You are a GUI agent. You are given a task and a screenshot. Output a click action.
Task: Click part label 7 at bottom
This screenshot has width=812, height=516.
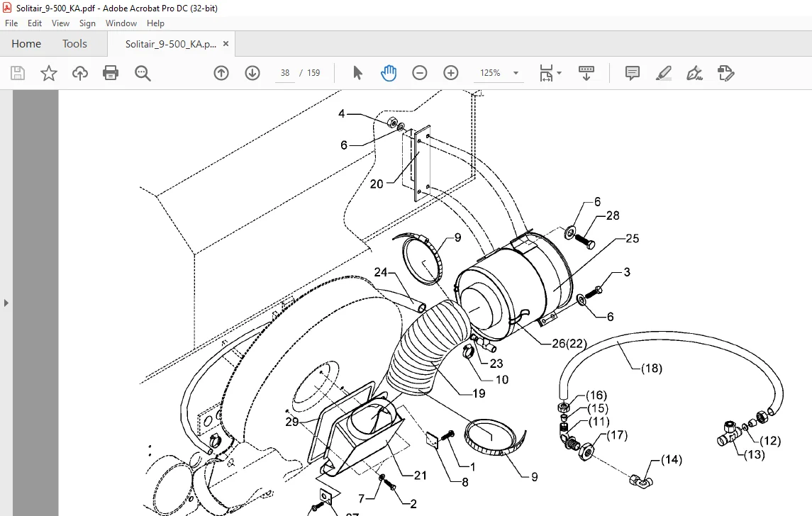click(362, 499)
